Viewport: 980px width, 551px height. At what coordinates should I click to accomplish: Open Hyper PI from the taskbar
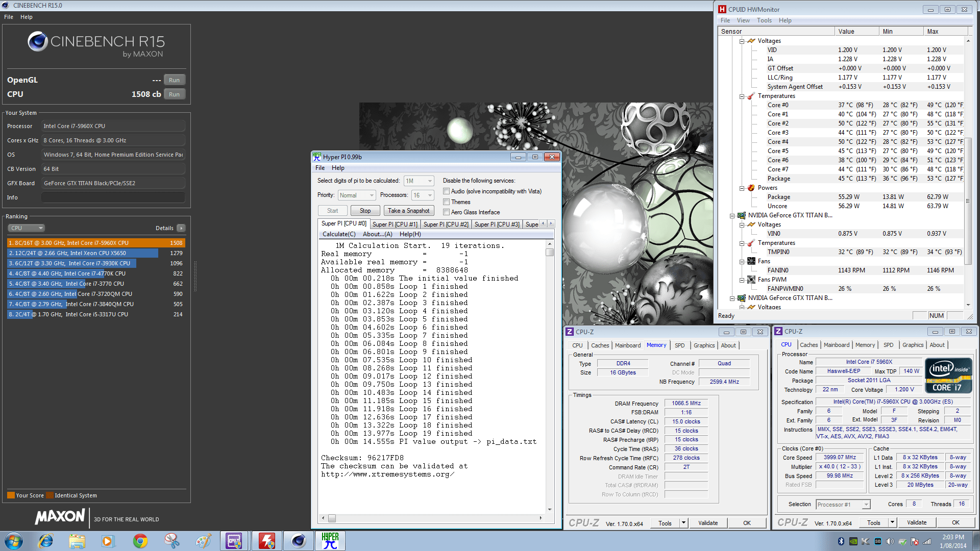click(330, 540)
